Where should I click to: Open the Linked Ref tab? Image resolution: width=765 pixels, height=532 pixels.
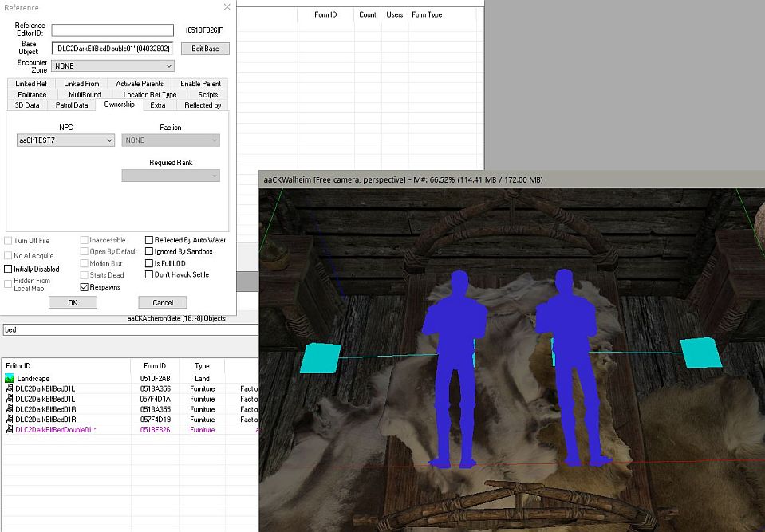point(31,84)
